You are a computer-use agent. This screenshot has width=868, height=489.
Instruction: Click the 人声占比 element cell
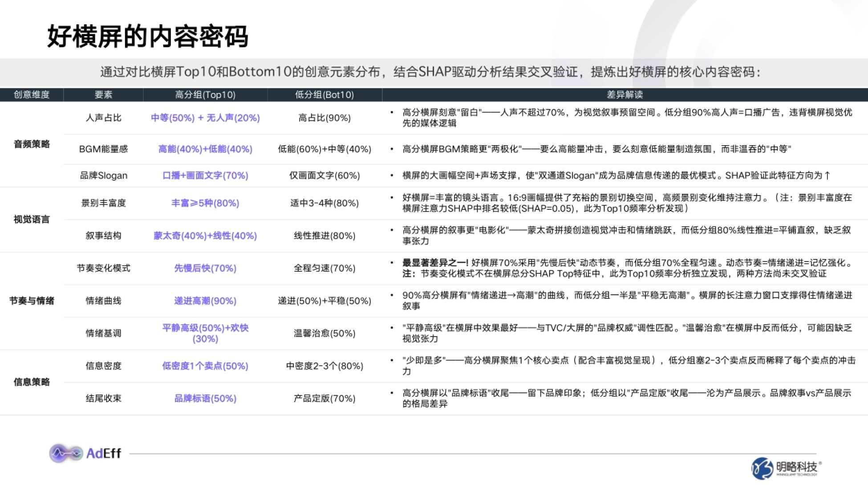point(103,118)
